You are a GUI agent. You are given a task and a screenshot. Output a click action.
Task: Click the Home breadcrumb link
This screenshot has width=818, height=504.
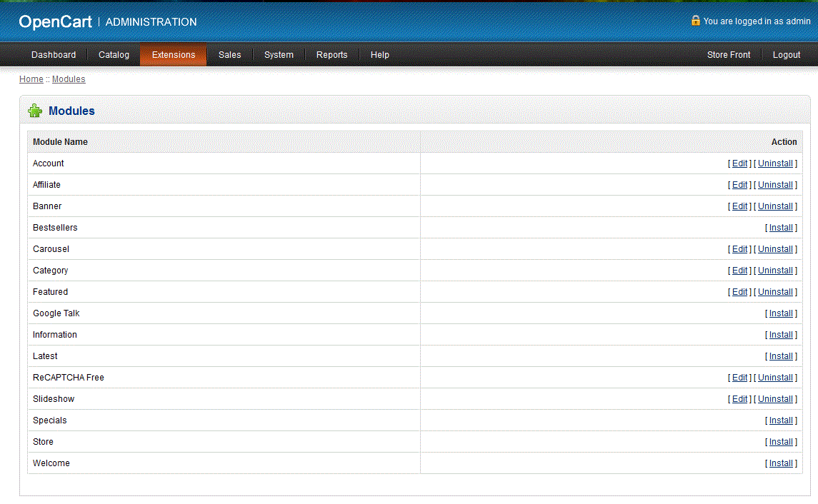tap(31, 79)
